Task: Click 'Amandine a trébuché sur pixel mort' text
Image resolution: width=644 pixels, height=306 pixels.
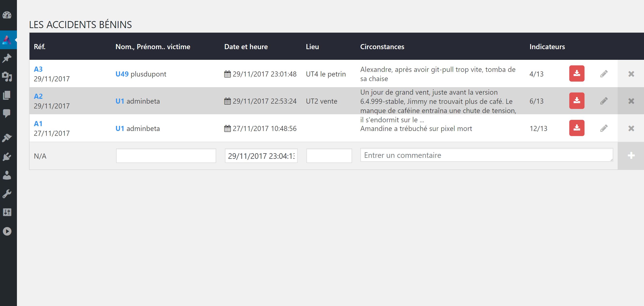Action: 416,129
